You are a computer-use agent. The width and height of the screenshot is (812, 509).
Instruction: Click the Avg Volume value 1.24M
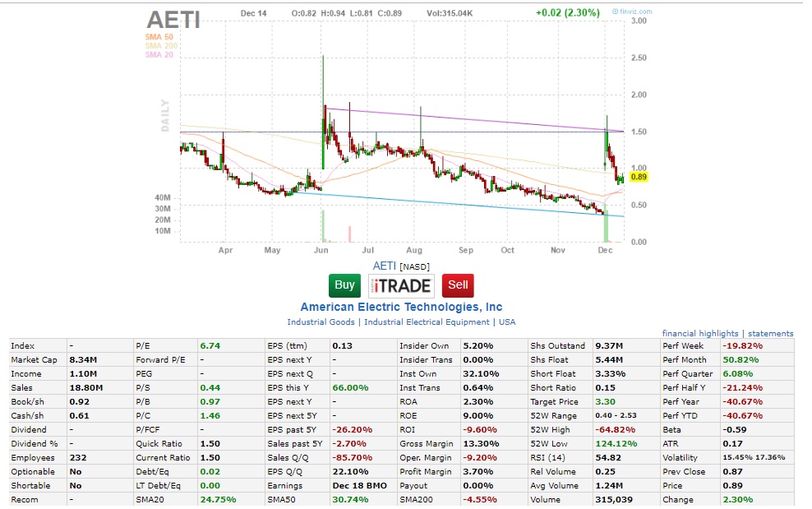tap(609, 486)
